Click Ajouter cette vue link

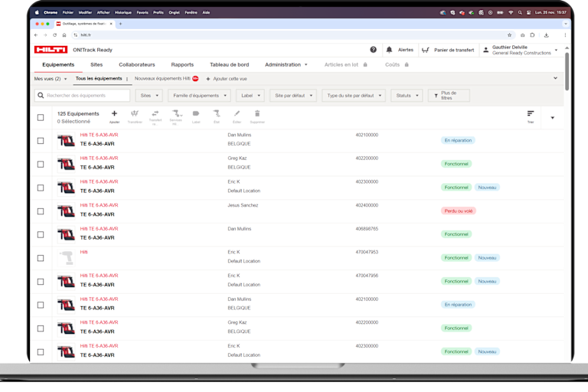[227, 79]
